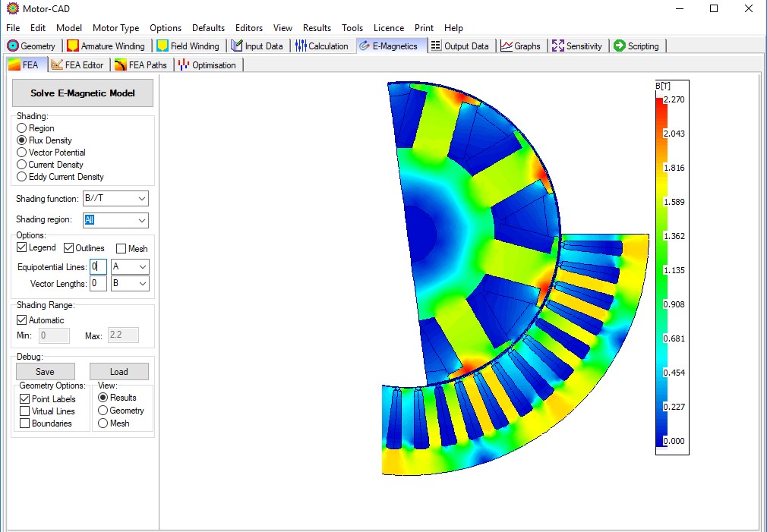Open the View menu
The width and height of the screenshot is (767, 532).
282,28
